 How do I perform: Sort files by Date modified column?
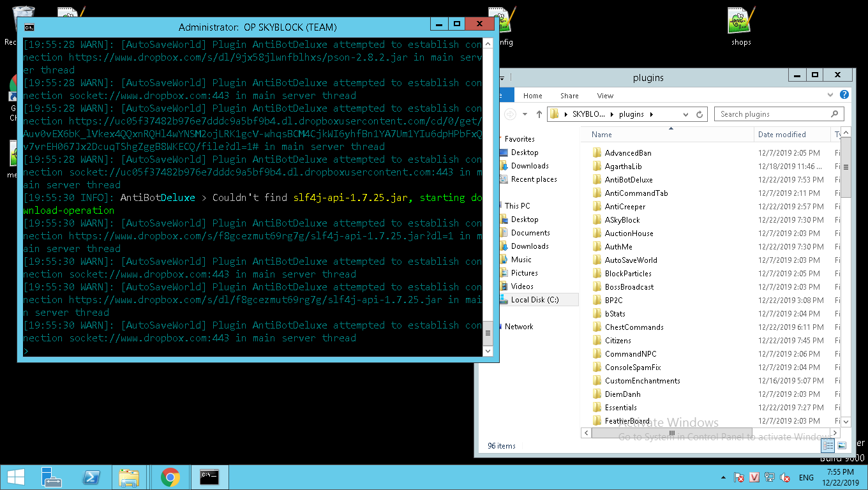click(782, 135)
